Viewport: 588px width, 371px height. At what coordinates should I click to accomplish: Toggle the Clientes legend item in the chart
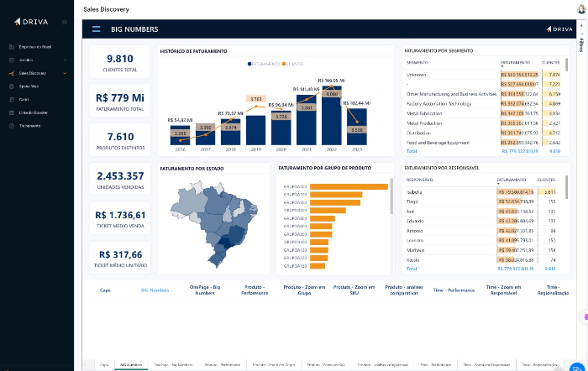coord(294,64)
